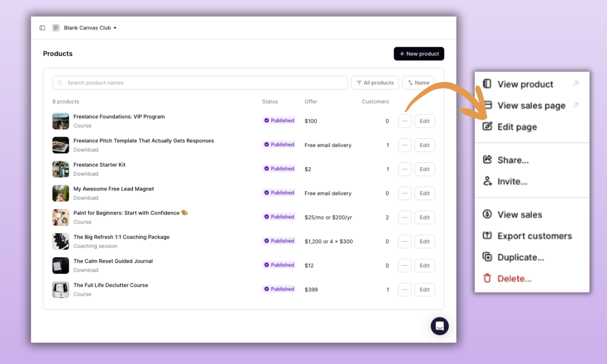Click the red Delete trash icon
Screen dimensions: 607x364
[487, 278]
